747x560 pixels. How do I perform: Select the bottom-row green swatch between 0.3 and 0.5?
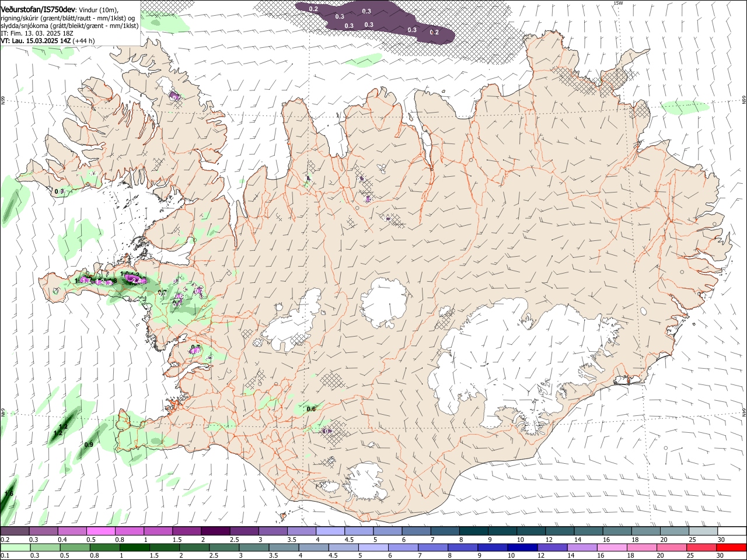coord(45,547)
